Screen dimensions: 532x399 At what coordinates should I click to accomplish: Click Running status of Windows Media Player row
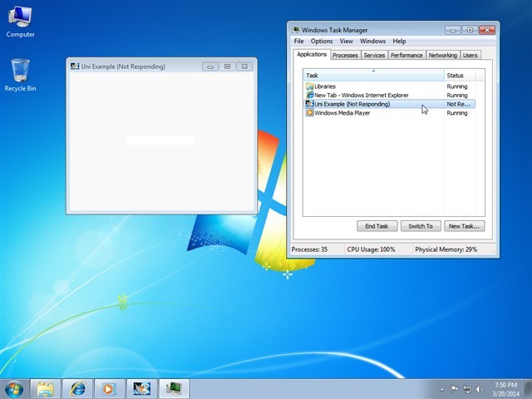coord(457,113)
